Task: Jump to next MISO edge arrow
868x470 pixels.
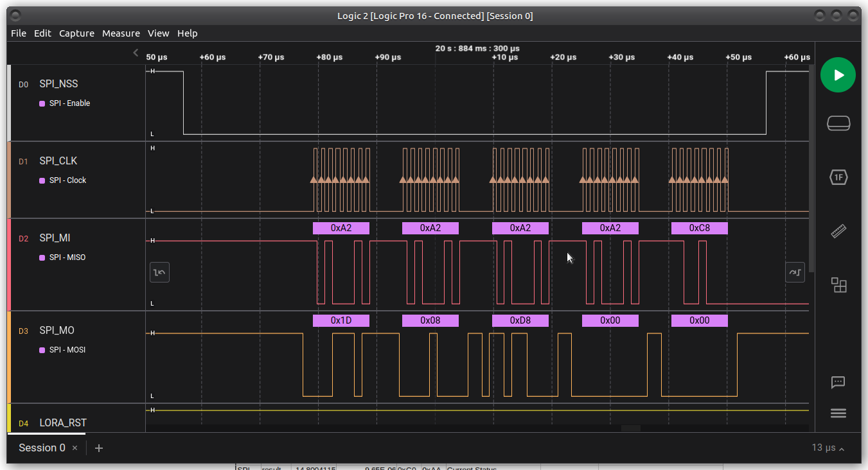Action: [795, 272]
